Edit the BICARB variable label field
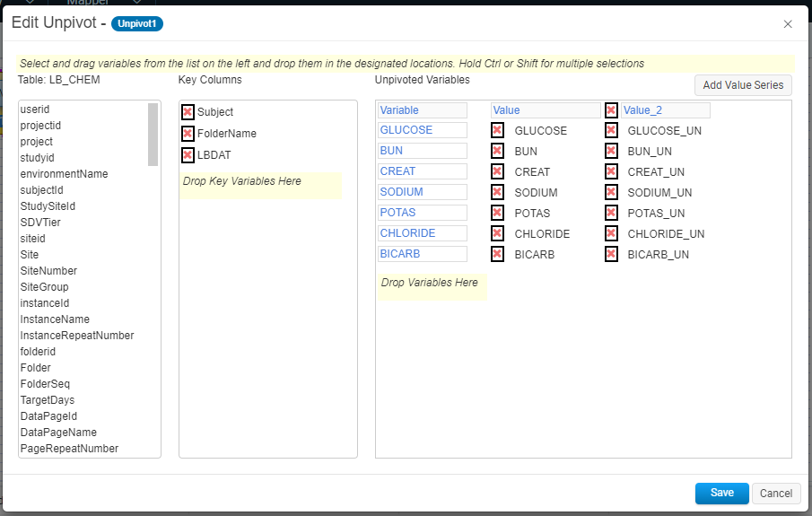This screenshot has height=516, width=812. (422, 254)
